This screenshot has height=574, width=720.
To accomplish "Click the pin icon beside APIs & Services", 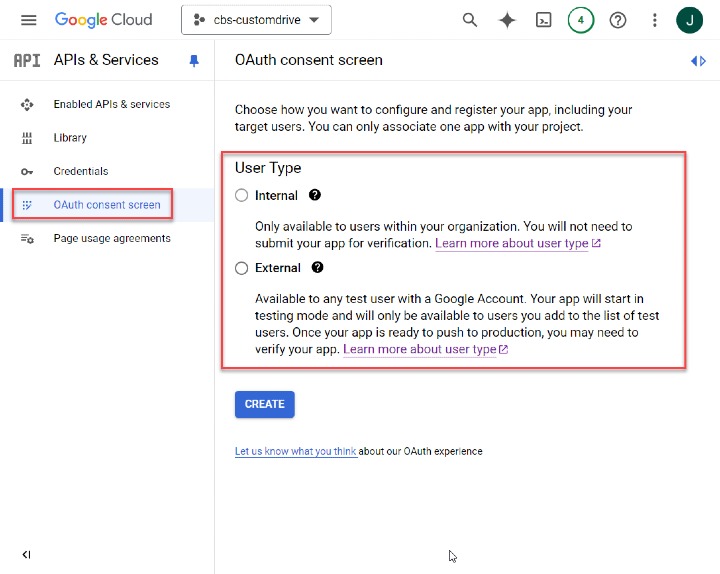I will (x=194, y=61).
